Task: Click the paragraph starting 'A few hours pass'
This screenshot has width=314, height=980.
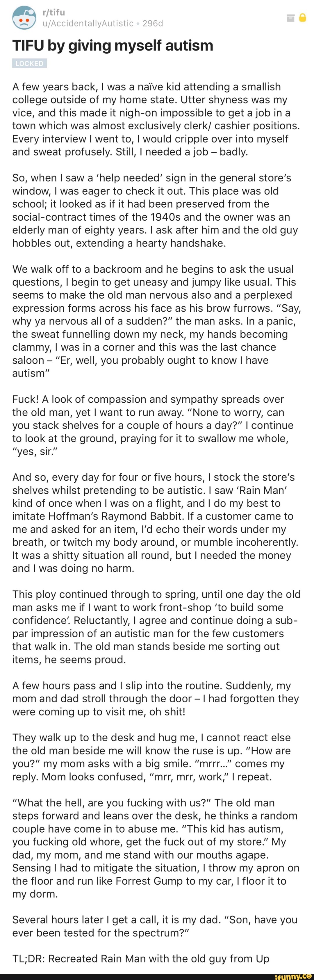Action: tap(156, 699)
